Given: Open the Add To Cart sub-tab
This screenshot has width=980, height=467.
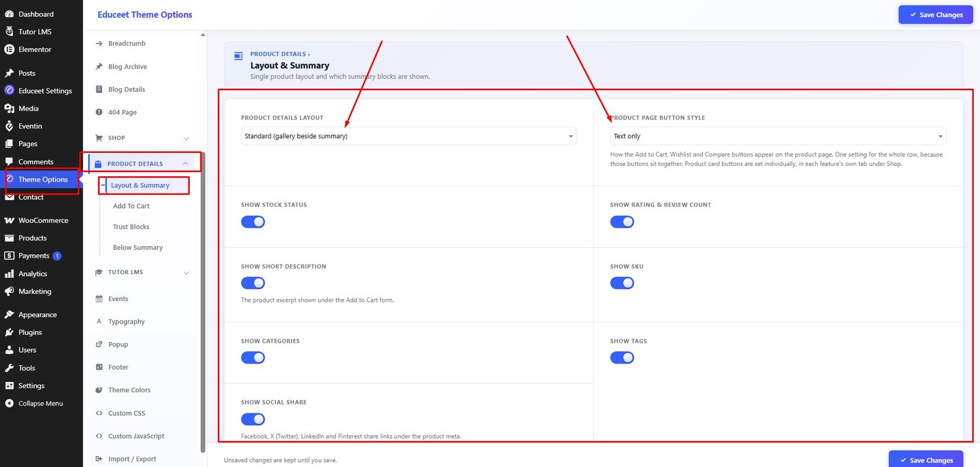Looking at the screenshot, I should (x=131, y=206).
